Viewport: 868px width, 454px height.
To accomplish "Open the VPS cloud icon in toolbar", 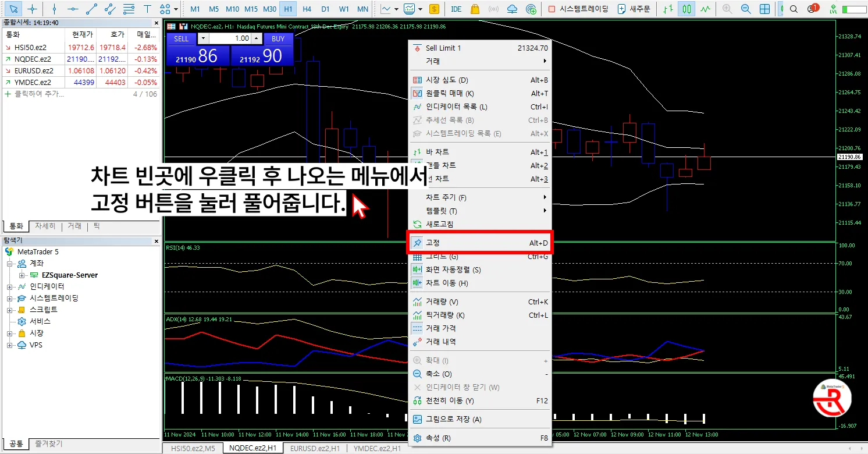I will point(512,9).
